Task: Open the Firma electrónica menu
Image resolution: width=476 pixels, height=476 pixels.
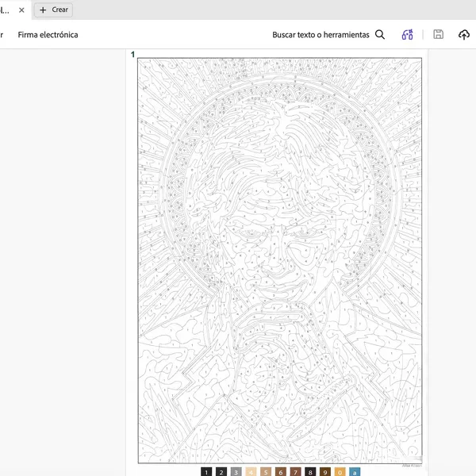Action: [48, 35]
